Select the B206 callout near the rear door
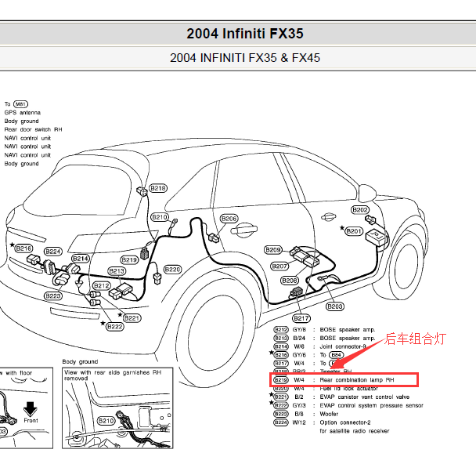Screen dimensions: 476x453 click(229, 219)
